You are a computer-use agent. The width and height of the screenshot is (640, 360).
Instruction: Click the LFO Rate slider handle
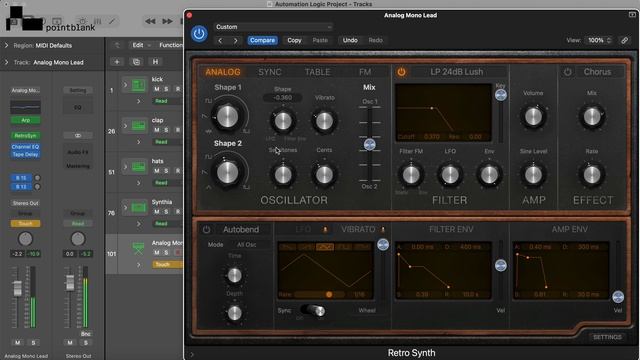[x=329, y=294]
